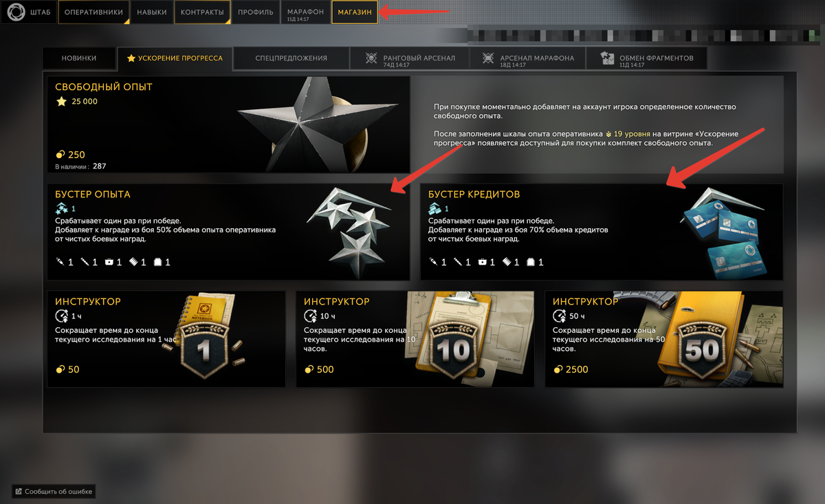Viewport: 825px width, 504px height.
Task: Switch to the Новинки shop tab
Action: (x=79, y=58)
